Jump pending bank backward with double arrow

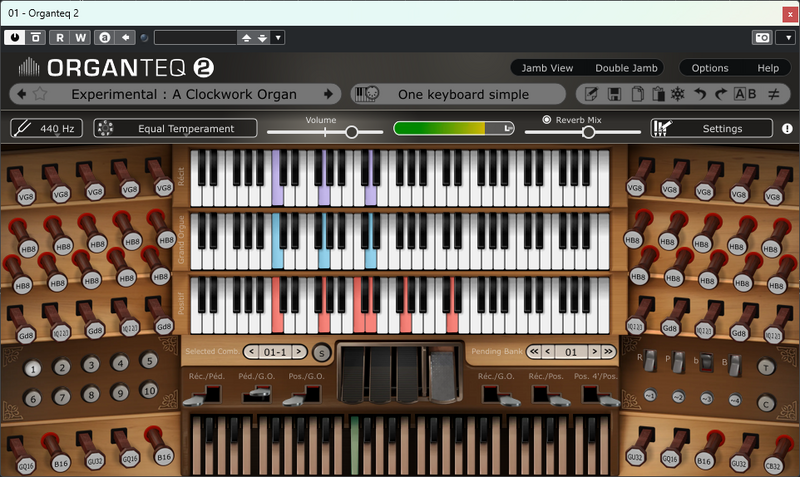[534, 351]
